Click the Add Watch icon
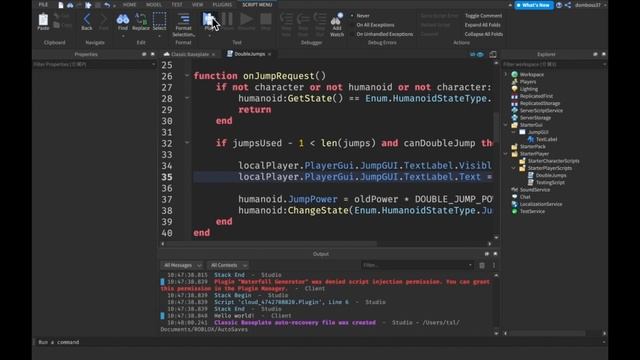The image size is (640, 360). pyautogui.click(x=337, y=19)
